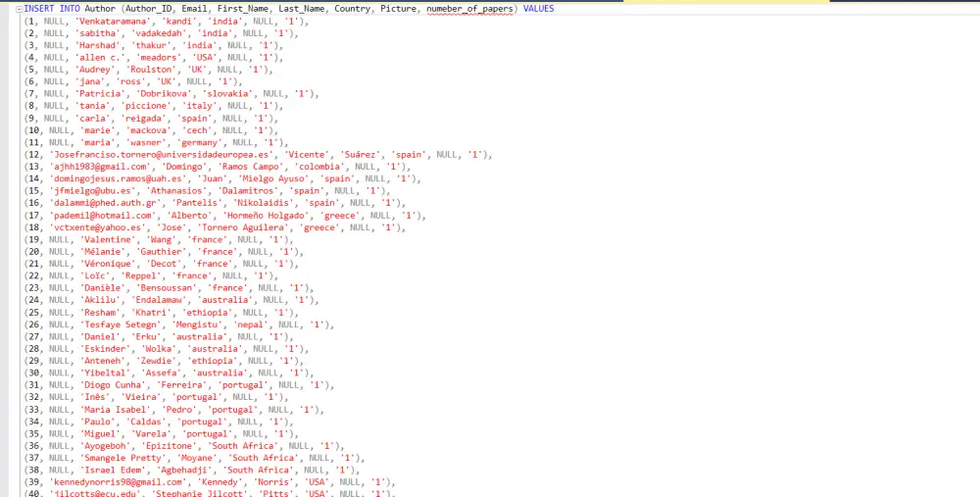Click the 'Suárez' value
980x497 pixels.
(x=360, y=155)
